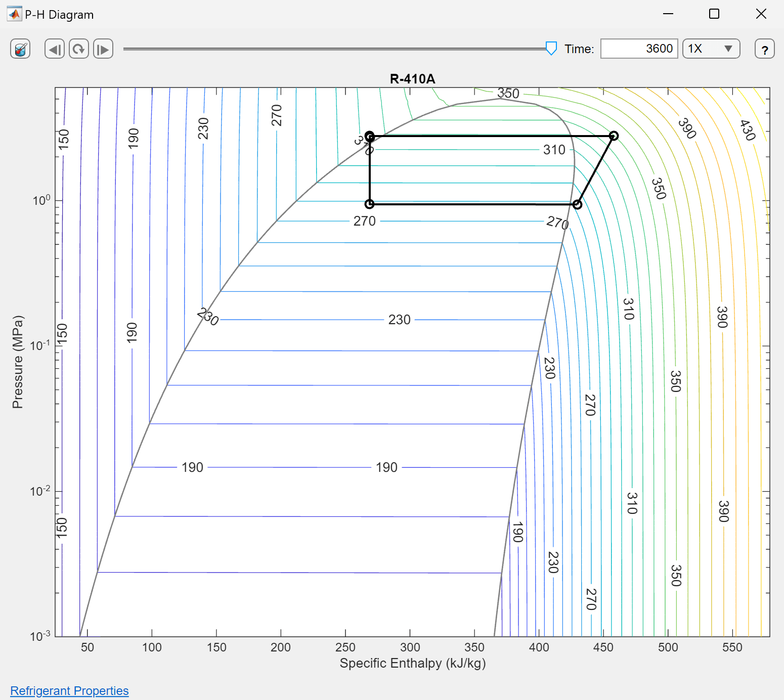
Task: Click the cycle point at bottom left corner
Action: coord(370,204)
